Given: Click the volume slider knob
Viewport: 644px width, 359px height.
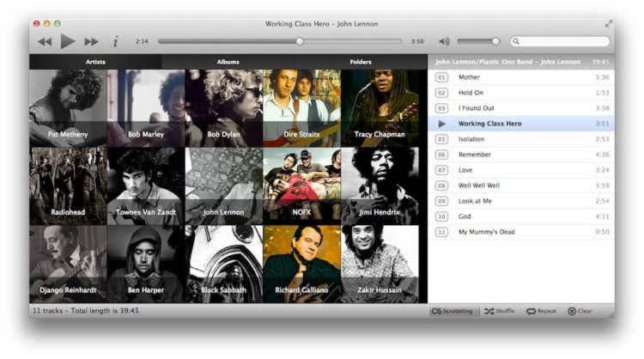Looking at the screenshot, I should click(x=495, y=41).
